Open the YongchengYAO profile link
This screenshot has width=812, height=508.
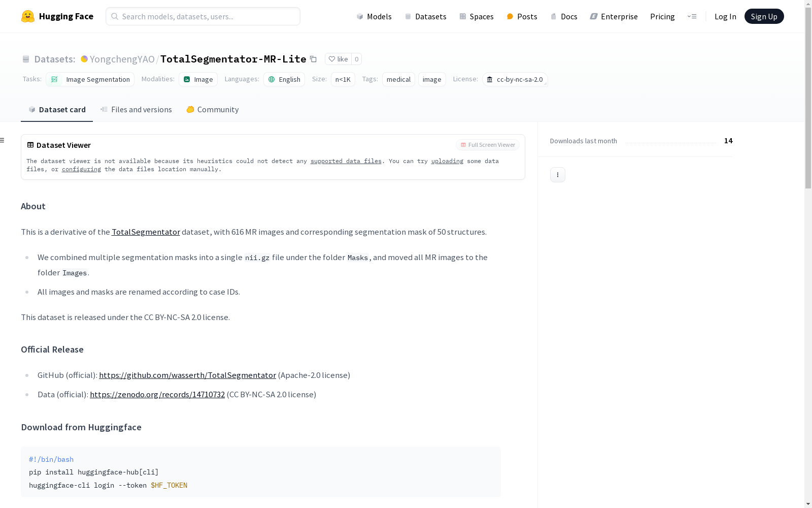[122, 59]
